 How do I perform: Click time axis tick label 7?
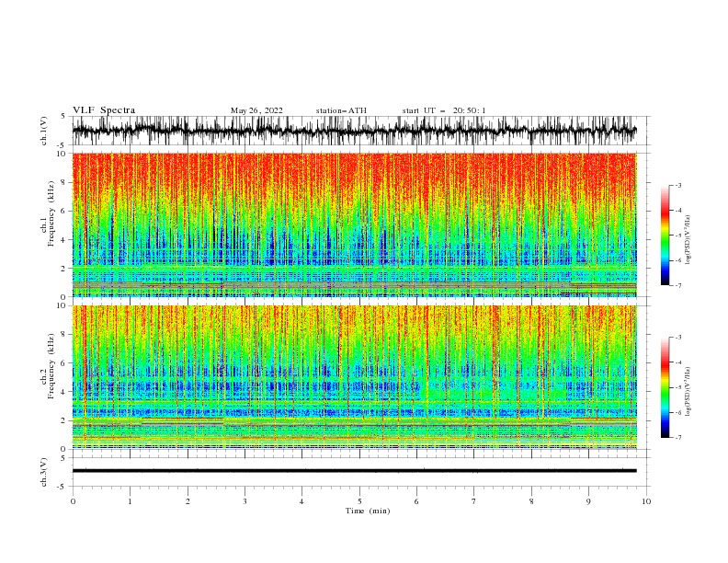pyautogui.click(x=474, y=501)
